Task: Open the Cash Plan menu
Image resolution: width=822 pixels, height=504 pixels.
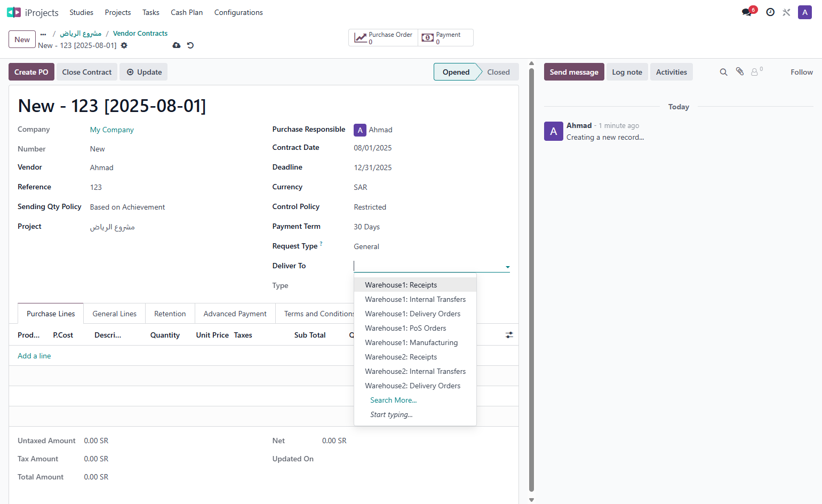Action: [x=187, y=12]
